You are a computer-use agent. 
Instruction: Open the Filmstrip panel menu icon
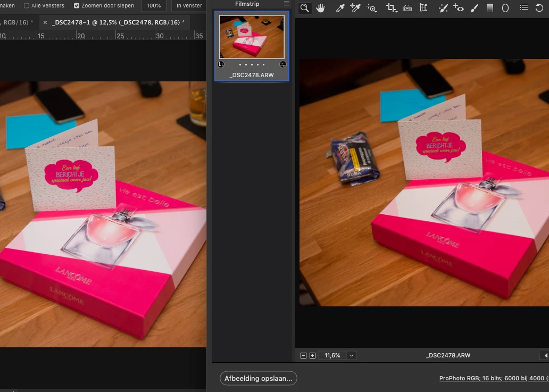pyautogui.click(x=286, y=4)
